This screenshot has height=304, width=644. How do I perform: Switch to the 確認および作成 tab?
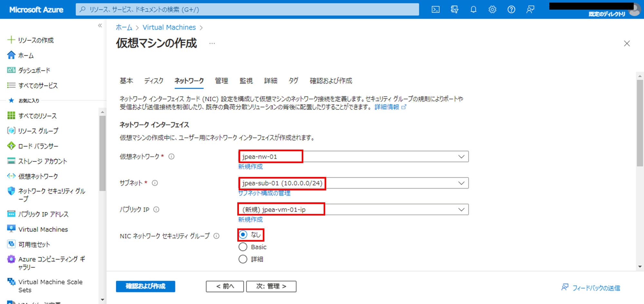click(331, 81)
